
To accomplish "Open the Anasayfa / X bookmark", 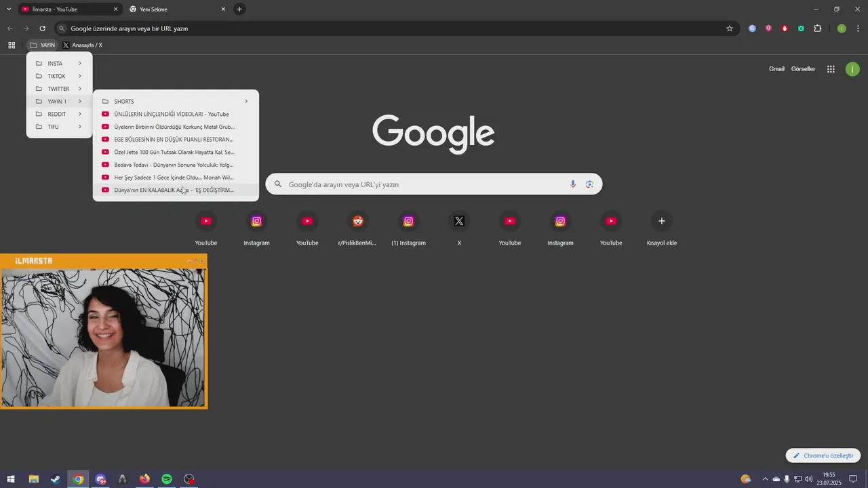I will [82, 45].
